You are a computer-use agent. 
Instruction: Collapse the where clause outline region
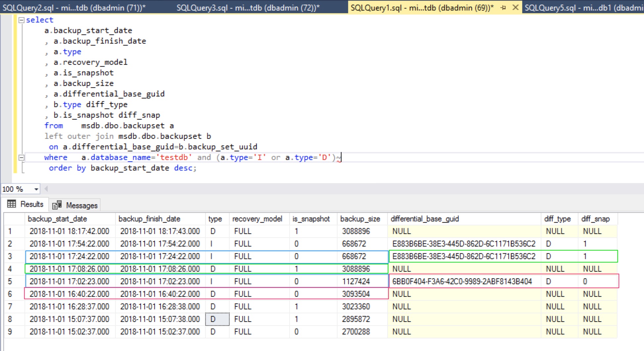pos(21,158)
